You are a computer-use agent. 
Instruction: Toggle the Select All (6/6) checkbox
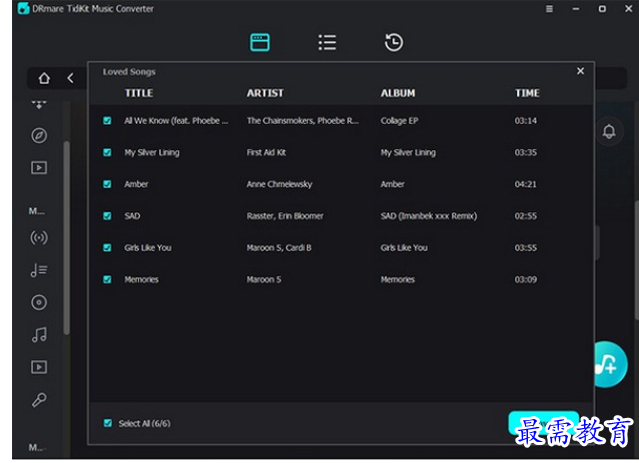(x=108, y=423)
